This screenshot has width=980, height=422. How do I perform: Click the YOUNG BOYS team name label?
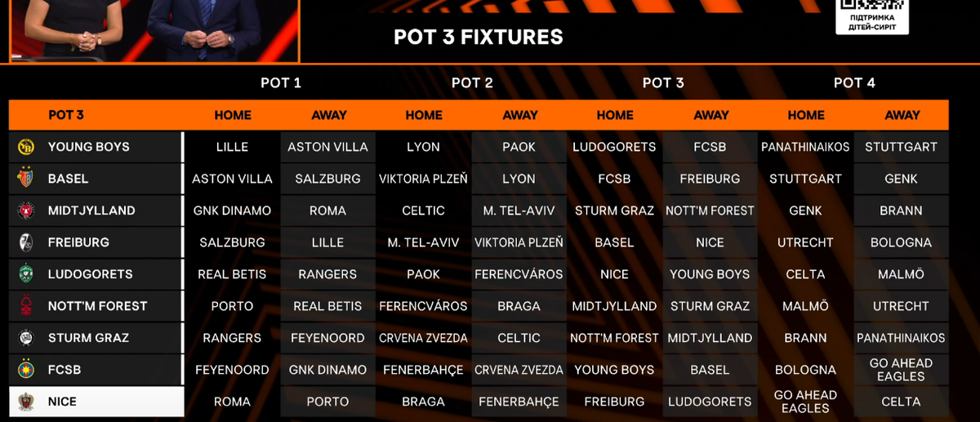[x=88, y=147]
